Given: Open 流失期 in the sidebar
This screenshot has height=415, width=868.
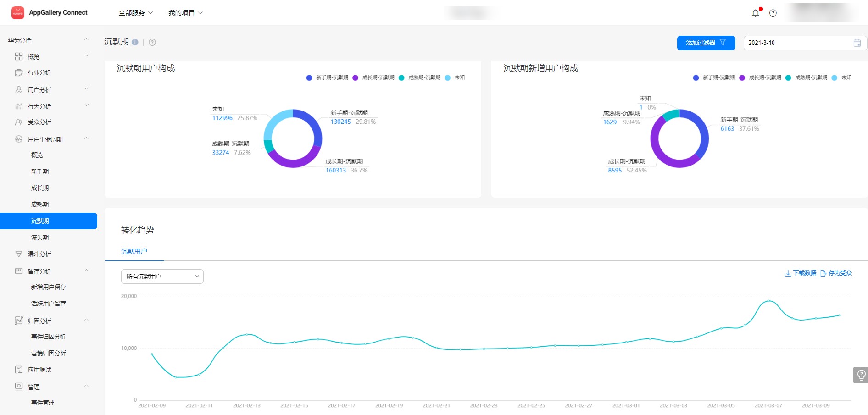Looking at the screenshot, I should [40, 238].
